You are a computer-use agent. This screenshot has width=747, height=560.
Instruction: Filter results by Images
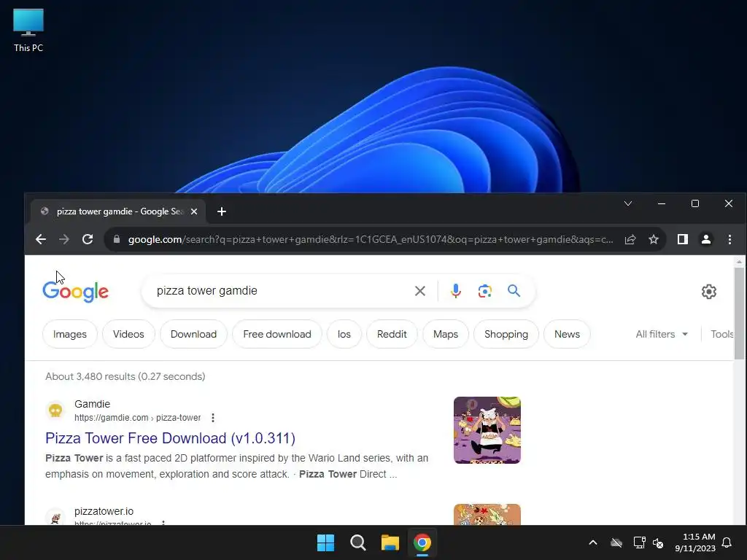pyautogui.click(x=69, y=334)
